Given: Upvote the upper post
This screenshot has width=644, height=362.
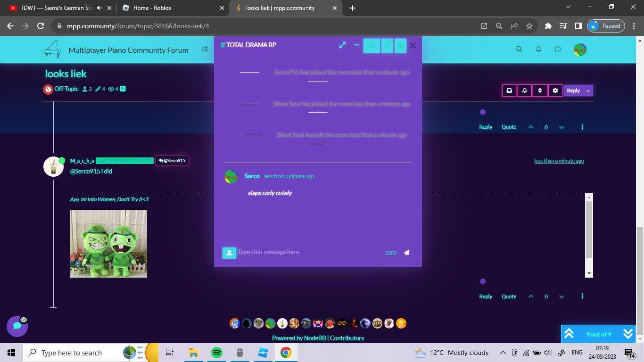Looking at the screenshot, I should (531, 127).
